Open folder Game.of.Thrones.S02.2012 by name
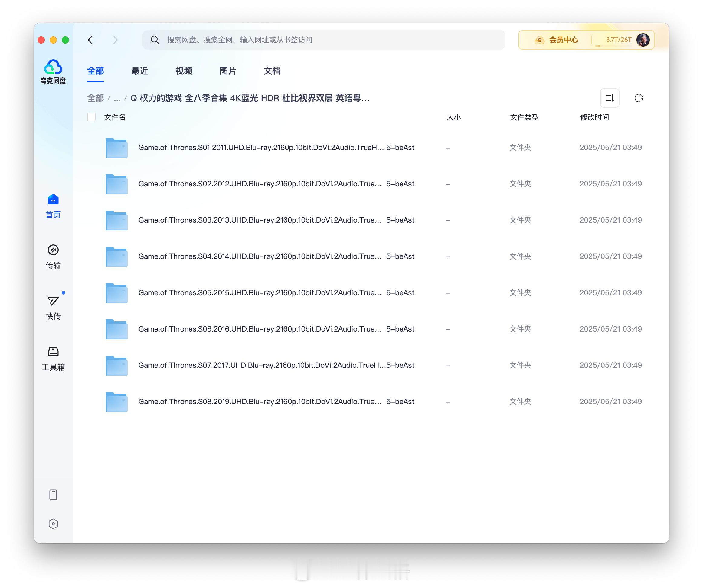This screenshot has width=703, height=588. point(276,184)
